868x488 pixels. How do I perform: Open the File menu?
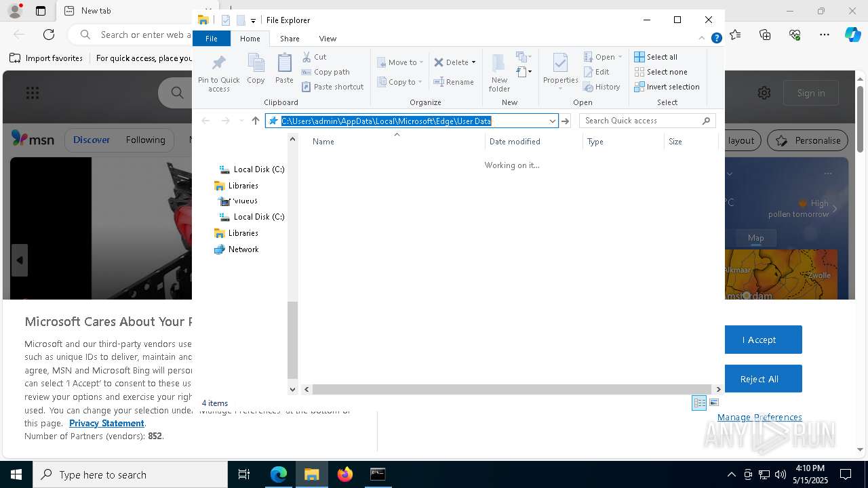212,39
